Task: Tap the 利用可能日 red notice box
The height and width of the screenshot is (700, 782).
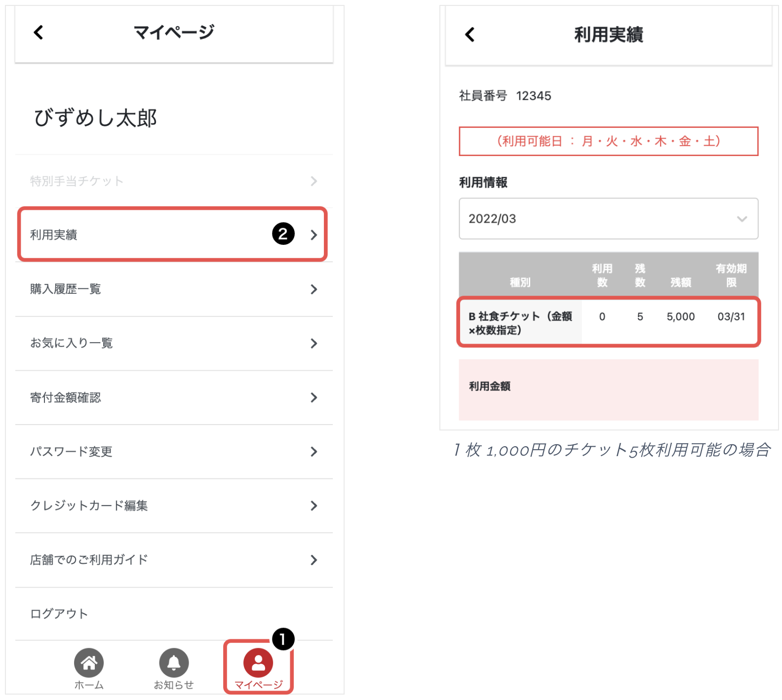Action: click(608, 141)
